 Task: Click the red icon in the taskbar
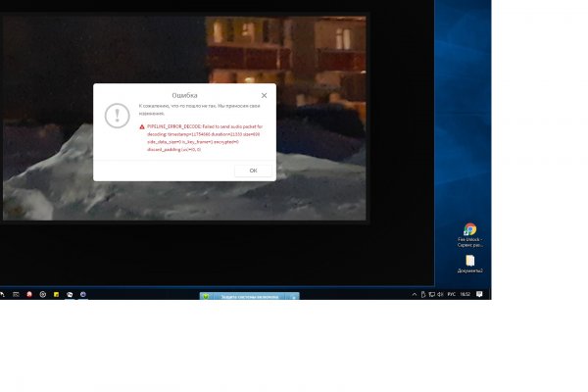point(29,294)
